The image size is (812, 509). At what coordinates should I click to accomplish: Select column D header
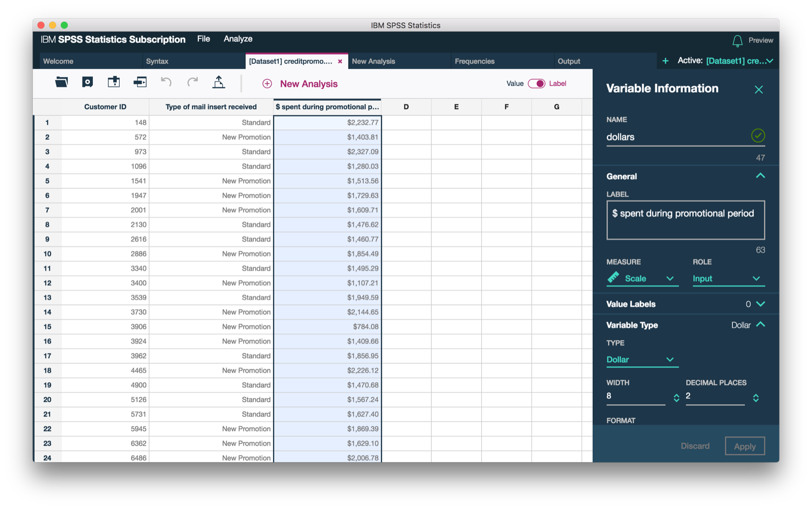click(406, 107)
